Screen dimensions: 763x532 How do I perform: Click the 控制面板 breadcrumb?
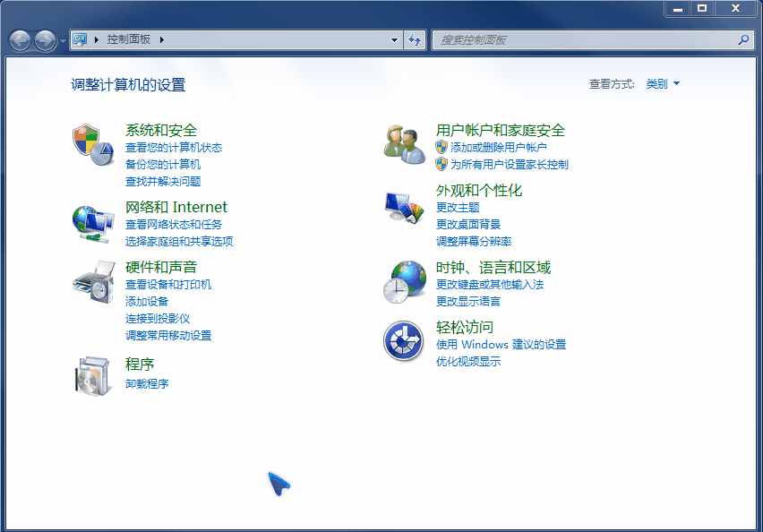pyautogui.click(x=129, y=39)
